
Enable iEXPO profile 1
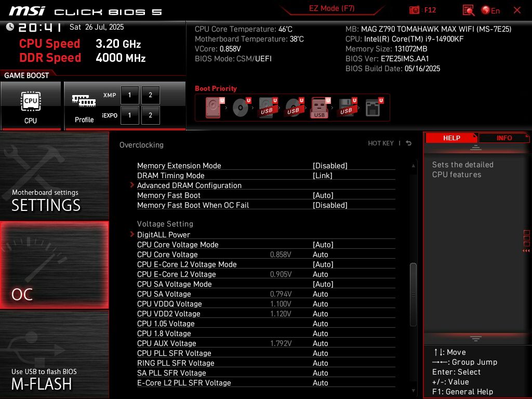point(129,115)
